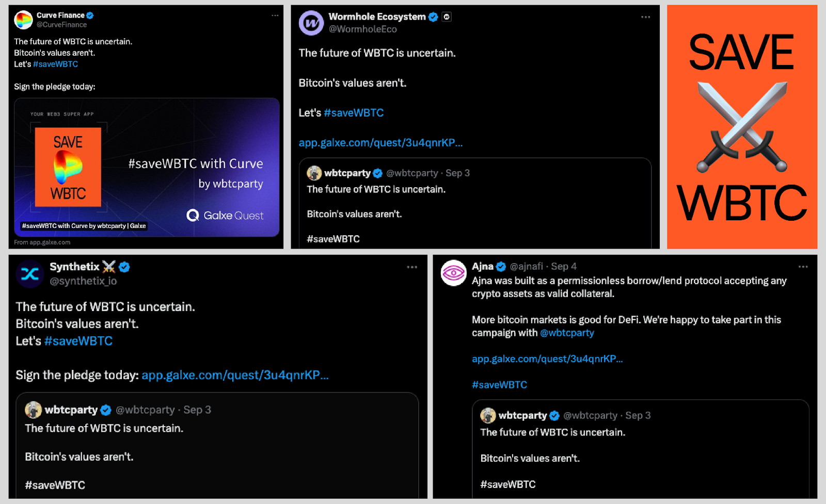Click wbtcparty avatar in Synthetix quoted tweet
Image resolution: width=826 pixels, height=504 pixels.
pyautogui.click(x=34, y=410)
